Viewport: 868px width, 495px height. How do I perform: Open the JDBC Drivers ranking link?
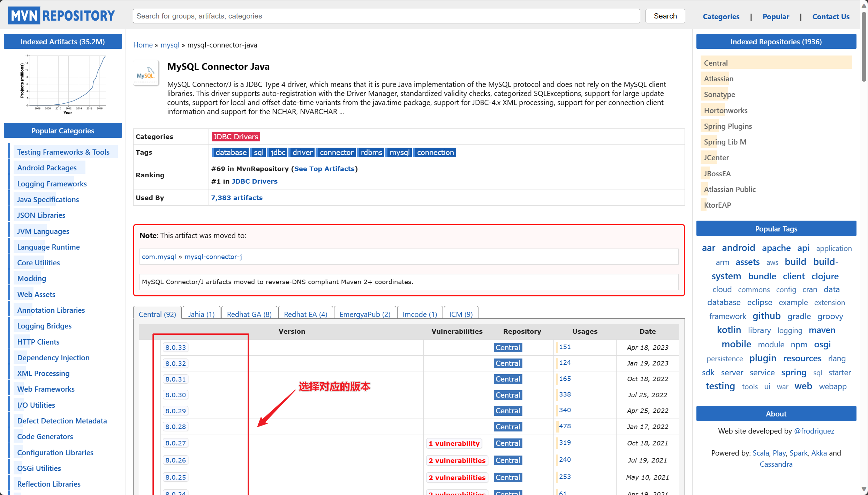[x=255, y=181]
